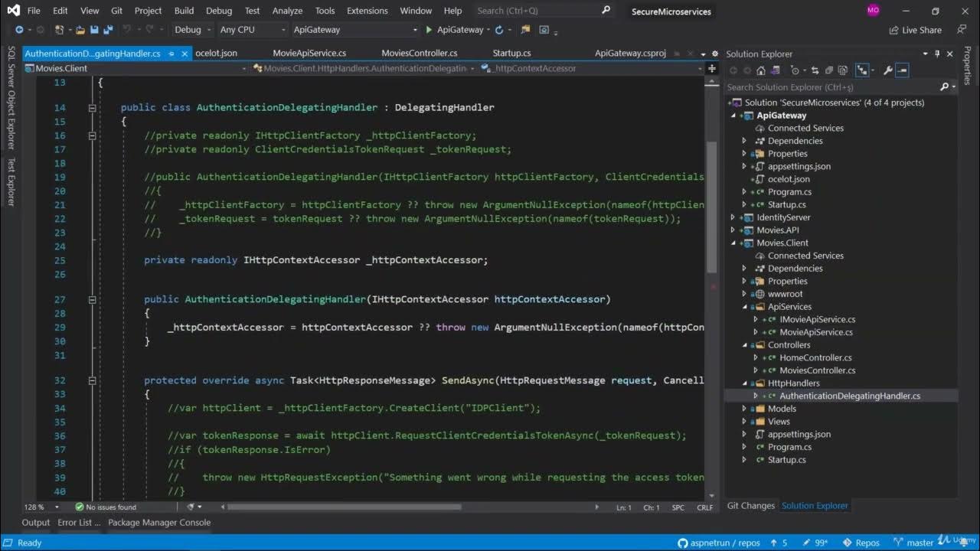The height and width of the screenshot is (551, 980).
Task: Click the green Start debugging arrow
Action: coord(428,30)
